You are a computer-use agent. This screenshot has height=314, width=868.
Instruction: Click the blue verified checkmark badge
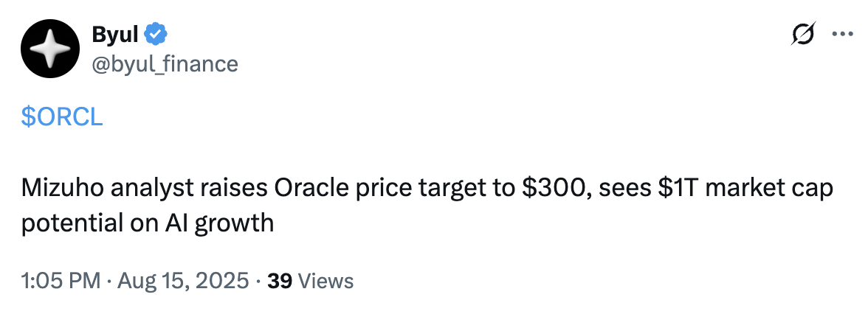pyautogui.click(x=155, y=33)
